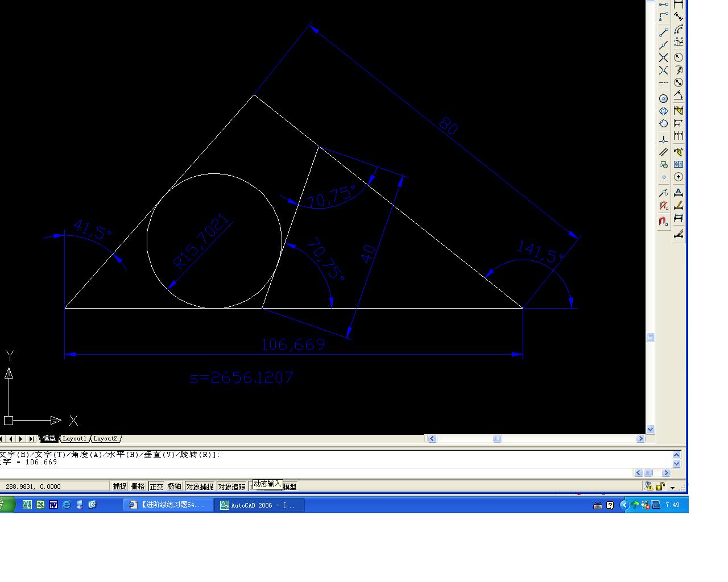This screenshot has width=728, height=582.
Task: Switch to the Layout2 tab
Action: point(105,438)
